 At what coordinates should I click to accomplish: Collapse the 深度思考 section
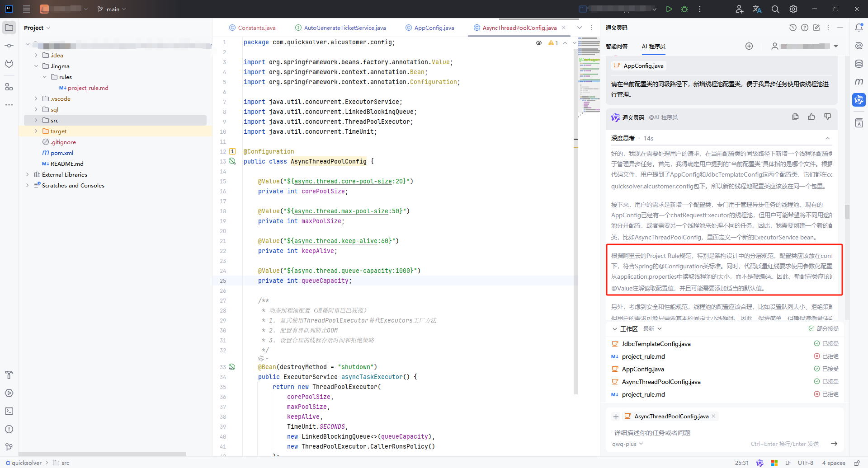tap(828, 138)
